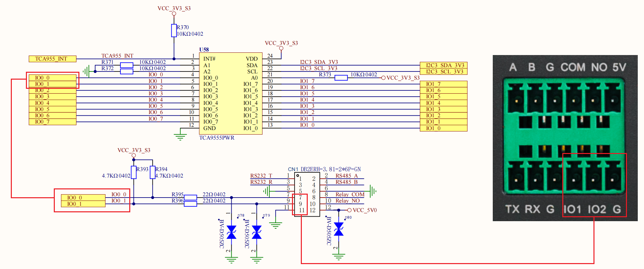The image size is (644, 269).
Task: Select the yellow IO0_5 port
Action: pos(52,109)
